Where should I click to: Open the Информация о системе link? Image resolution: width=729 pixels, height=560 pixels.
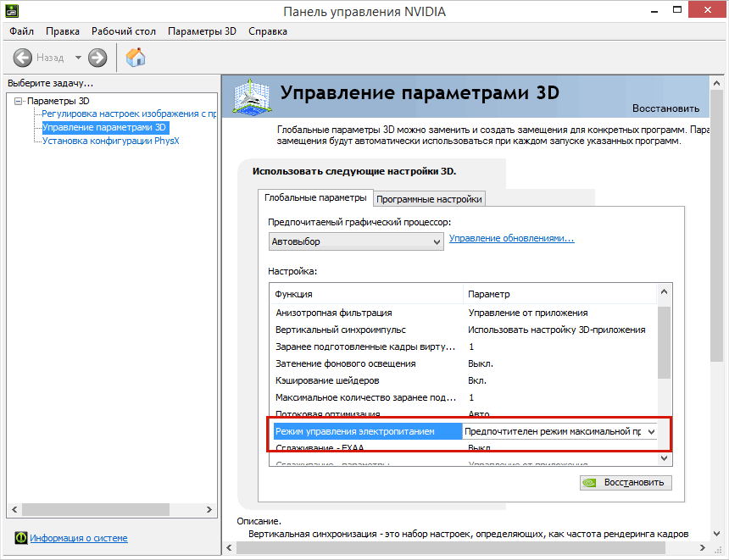pyautogui.click(x=79, y=538)
